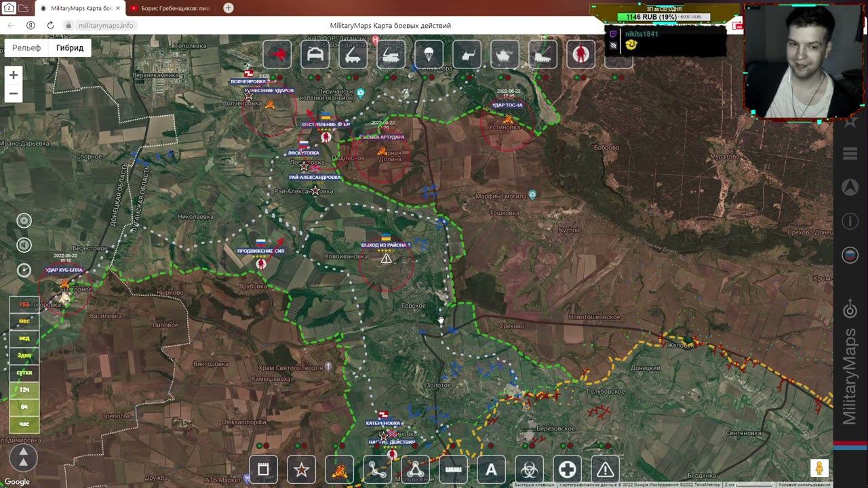This screenshot has width=868, height=488.
Task: Select the biohazard icon in bottom toolbar
Action: [530, 469]
